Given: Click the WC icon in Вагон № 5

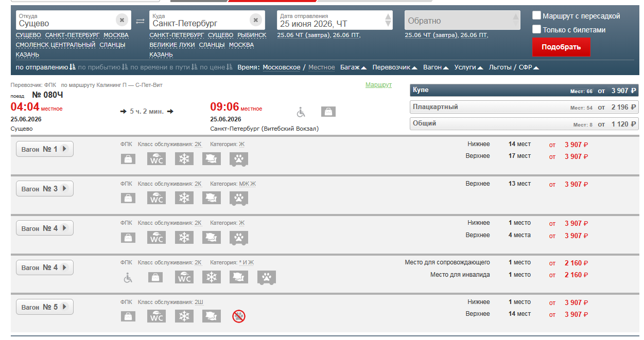Looking at the screenshot, I should point(156,316).
